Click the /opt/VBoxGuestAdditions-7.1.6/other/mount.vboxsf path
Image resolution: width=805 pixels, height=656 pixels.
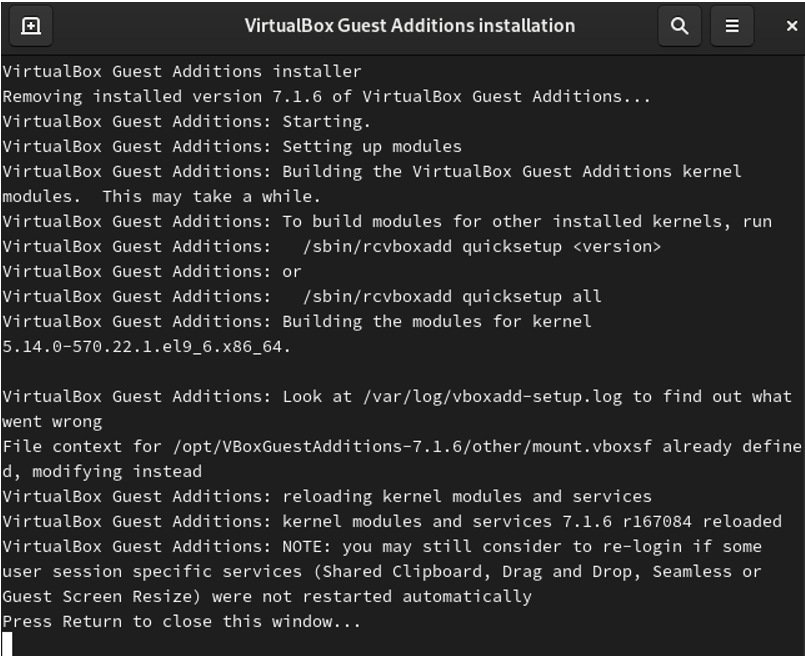coord(412,447)
